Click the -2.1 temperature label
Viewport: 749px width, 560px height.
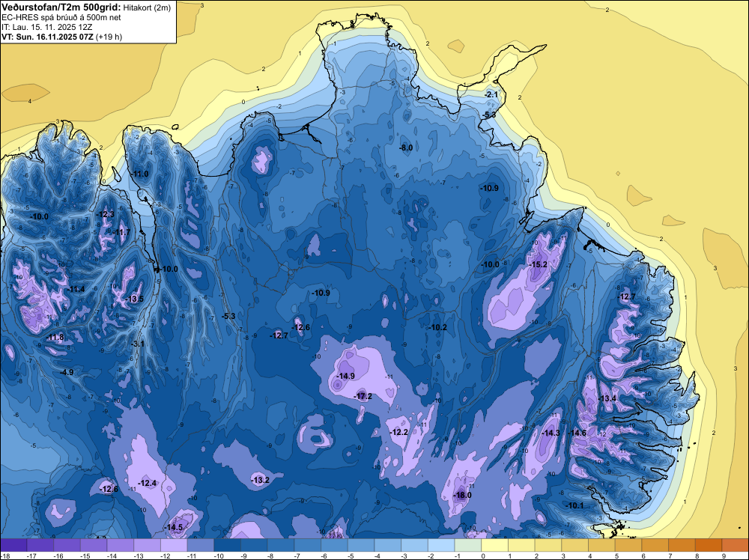pos(491,94)
